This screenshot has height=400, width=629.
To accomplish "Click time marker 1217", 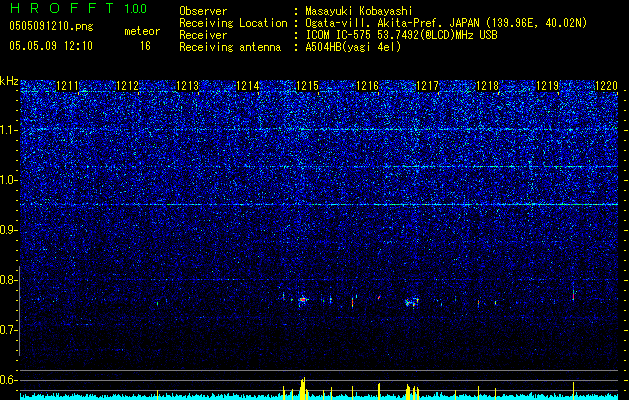I will pyautogui.click(x=428, y=86).
